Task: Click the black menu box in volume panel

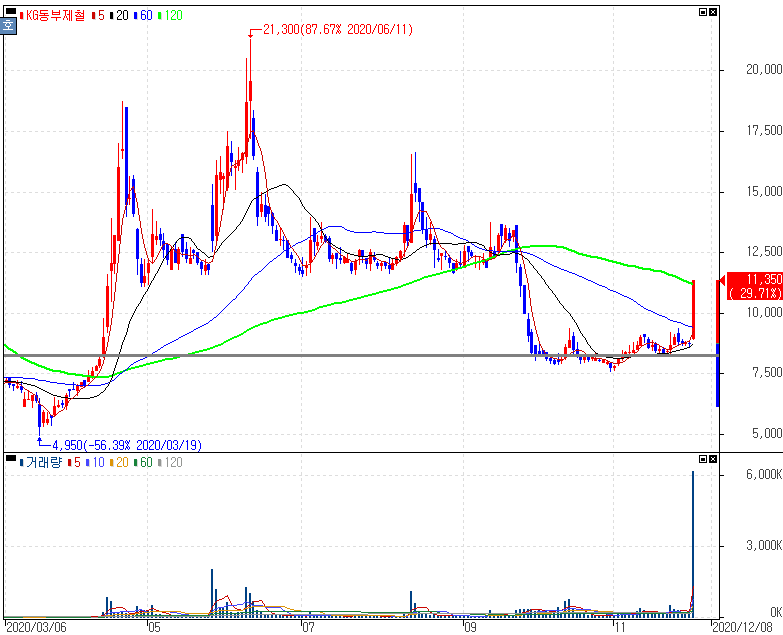Action: pyautogui.click(x=10, y=458)
